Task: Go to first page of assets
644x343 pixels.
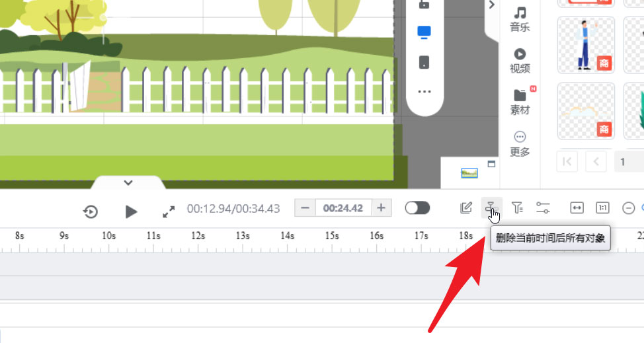Action: coord(567,162)
